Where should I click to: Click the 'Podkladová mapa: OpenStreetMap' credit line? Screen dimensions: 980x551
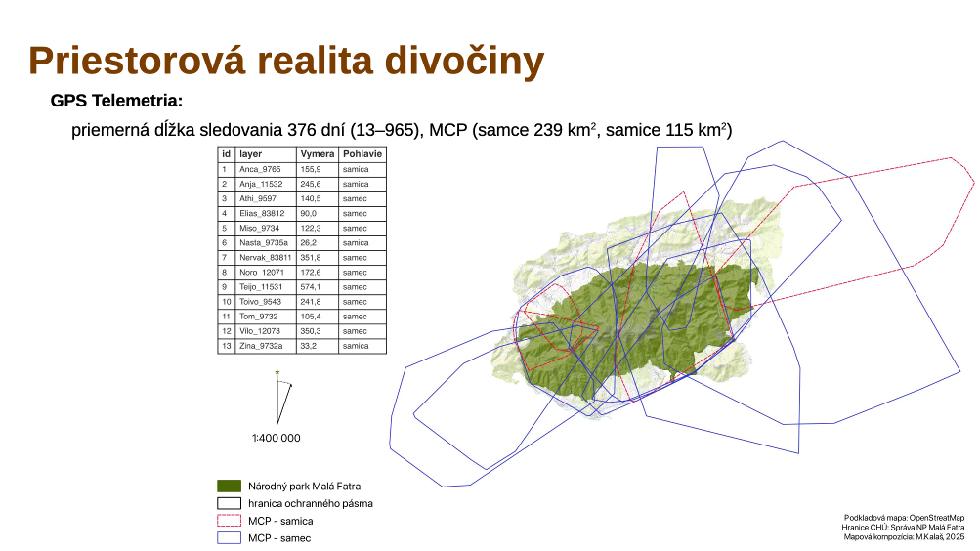pos(905,518)
